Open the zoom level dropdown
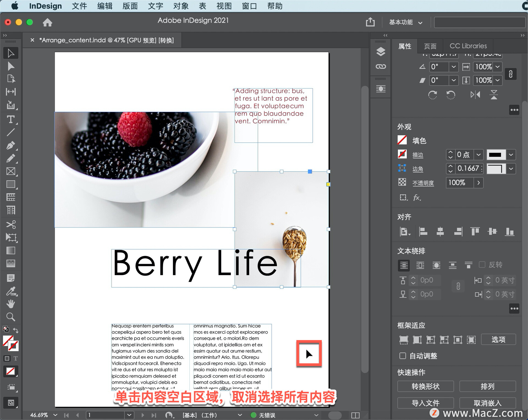528x420 pixels. click(x=55, y=415)
